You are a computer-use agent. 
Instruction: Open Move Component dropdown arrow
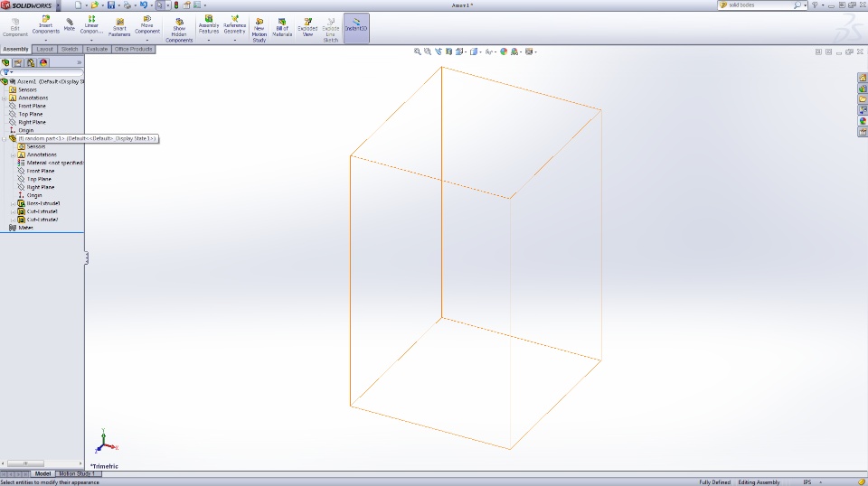(x=146, y=40)
